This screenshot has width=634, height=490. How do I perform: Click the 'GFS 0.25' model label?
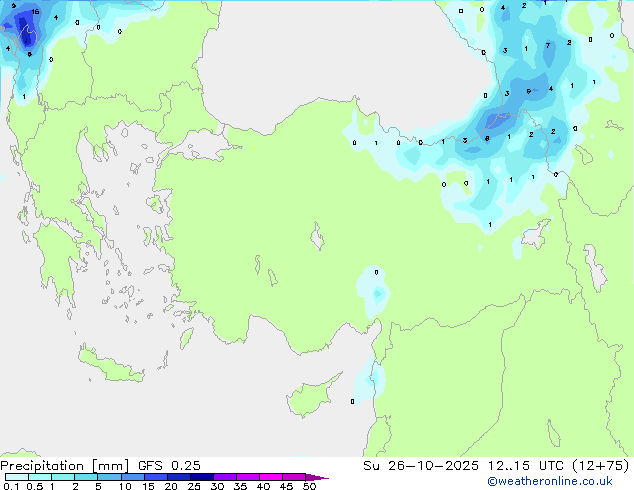169,466
